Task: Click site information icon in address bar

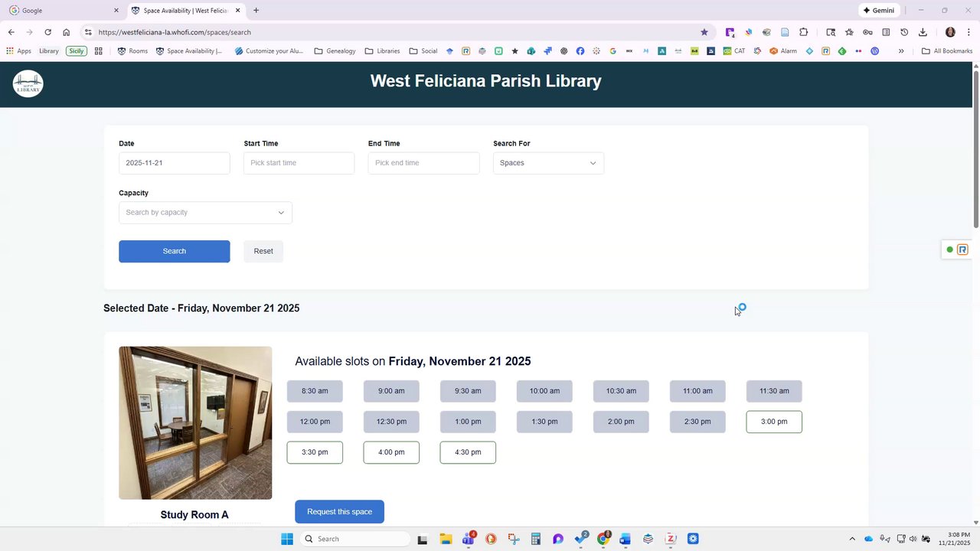Action: 88,32
